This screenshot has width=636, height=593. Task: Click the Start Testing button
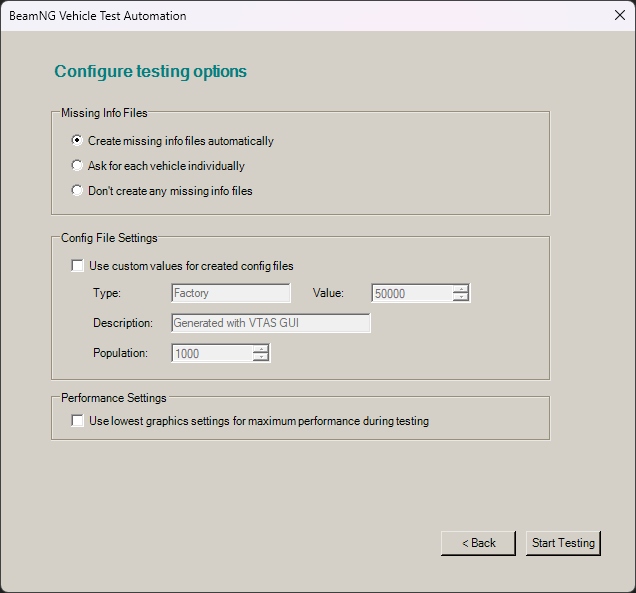click(x=563, y=543)
